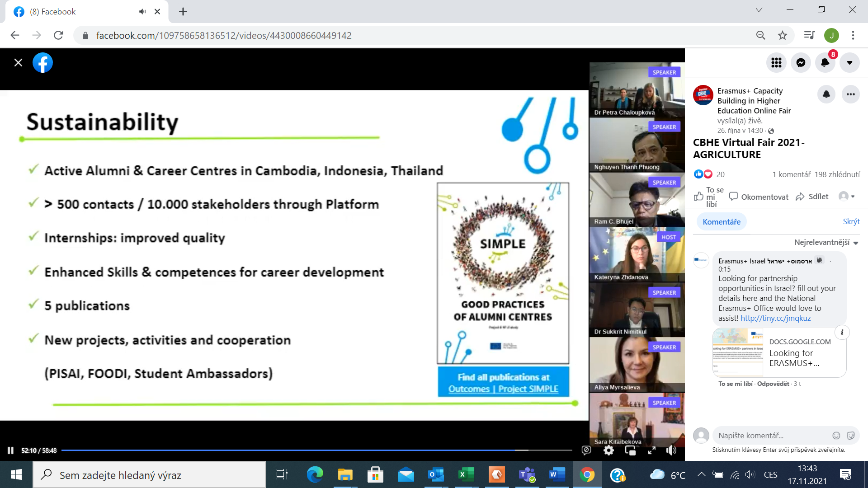868x488 pixels.
Task: Expand Nejrelevantnější comment sorting dropdown
Action: tap(826, 243)
